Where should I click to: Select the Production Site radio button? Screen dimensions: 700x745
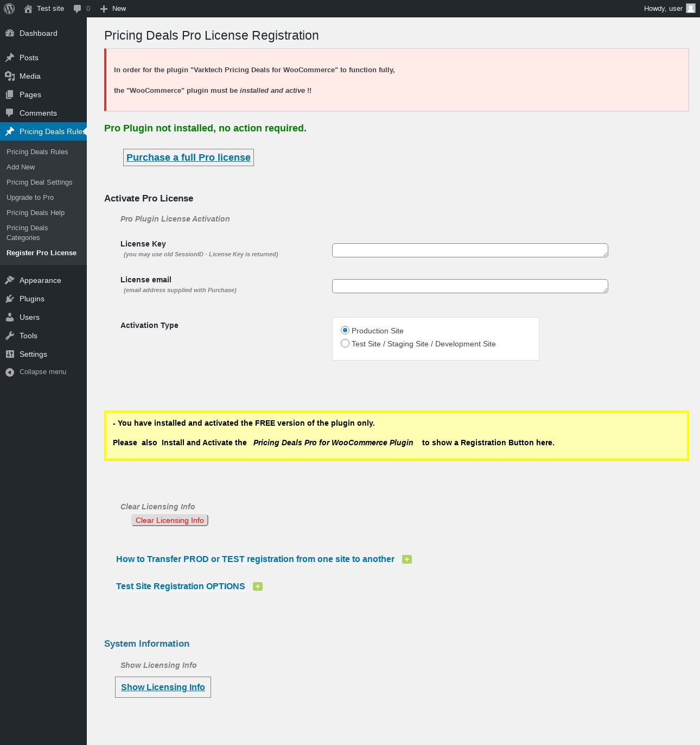(x=345, y=330)
